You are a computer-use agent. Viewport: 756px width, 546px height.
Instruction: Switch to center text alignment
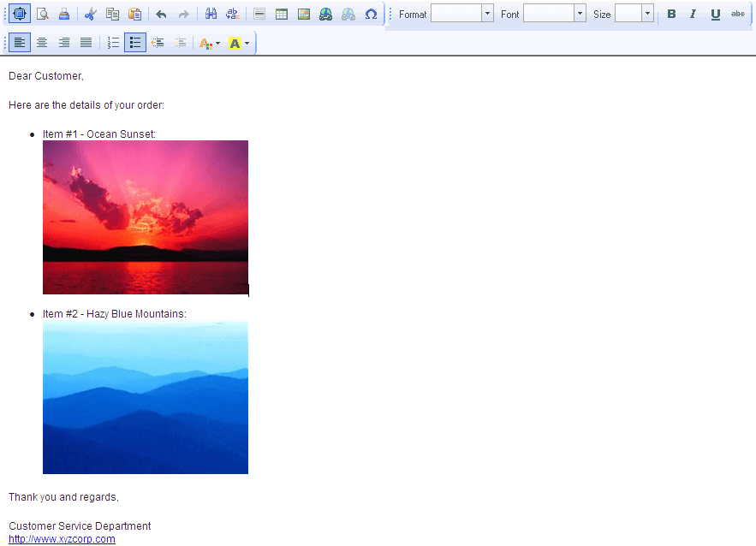point(41,42)
